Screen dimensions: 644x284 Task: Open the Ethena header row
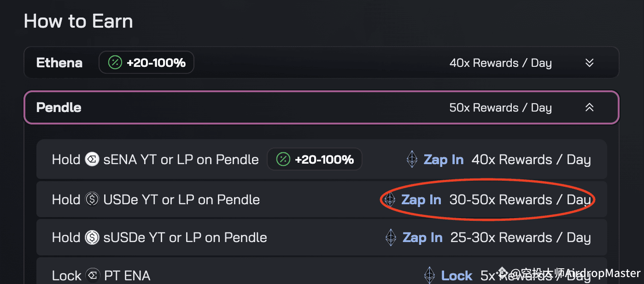point(322,63)
